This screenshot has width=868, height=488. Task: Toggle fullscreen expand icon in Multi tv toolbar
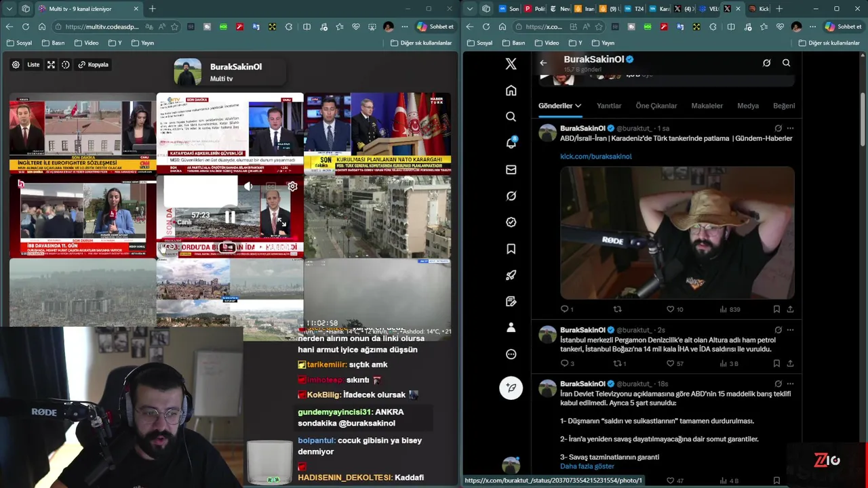coord(51,64)
